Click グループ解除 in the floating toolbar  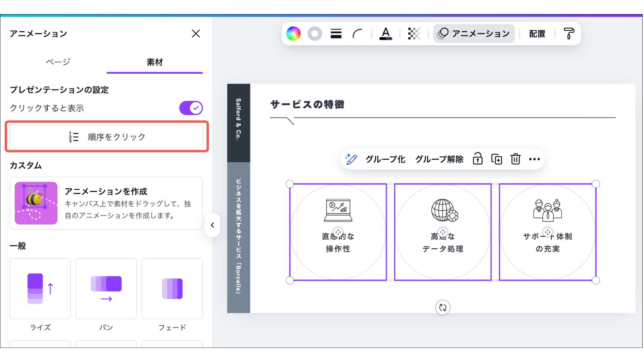439,159
